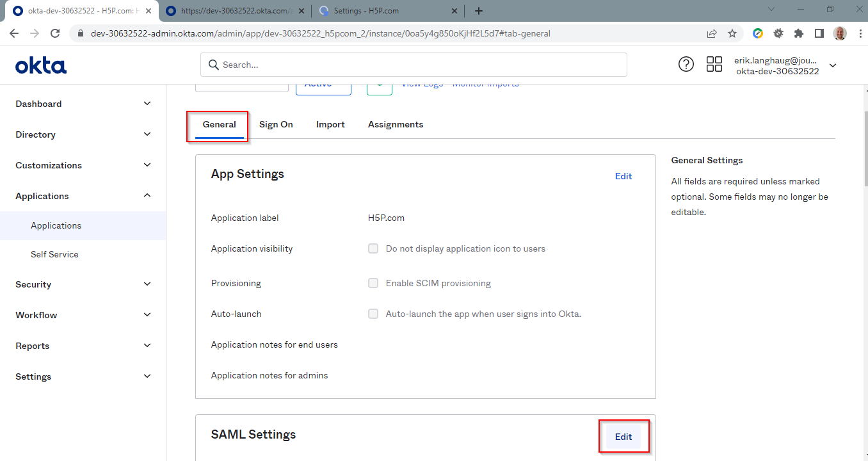The width and height of the screenshot is (868, 461).
Task: Switch to the dev-30632522.okta.com browser tab
Action: tap(234, 11)
